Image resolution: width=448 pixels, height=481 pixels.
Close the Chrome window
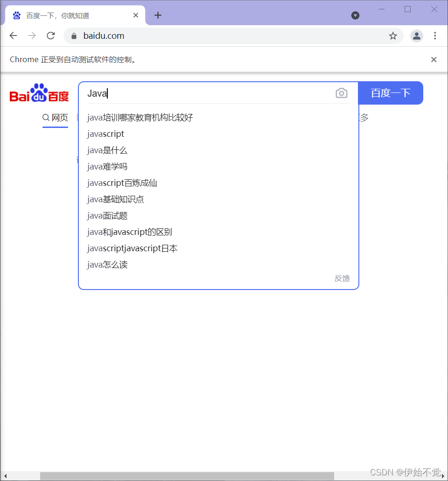coord(434,9)
